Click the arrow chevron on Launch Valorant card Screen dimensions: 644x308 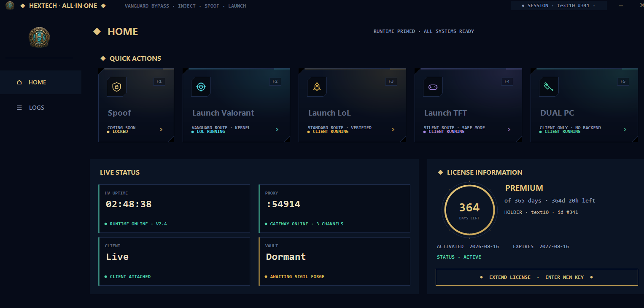(277, 130)
